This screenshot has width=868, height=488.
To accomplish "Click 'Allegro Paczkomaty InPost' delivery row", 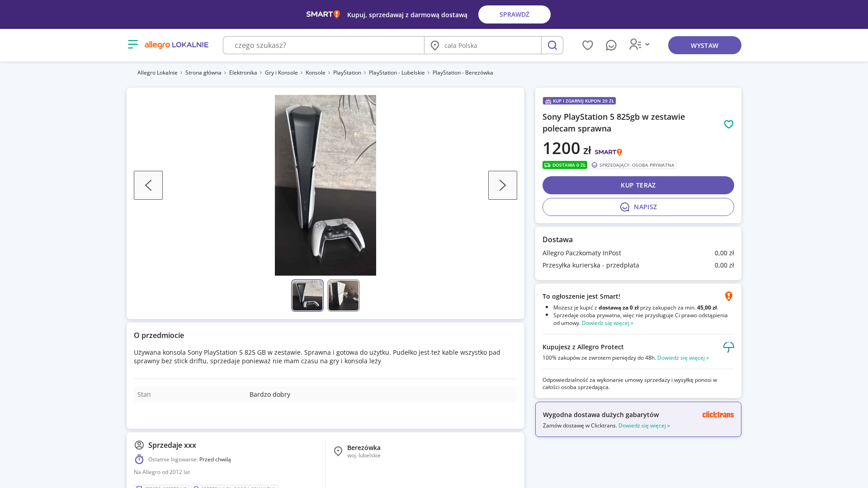I will point(638,253).
